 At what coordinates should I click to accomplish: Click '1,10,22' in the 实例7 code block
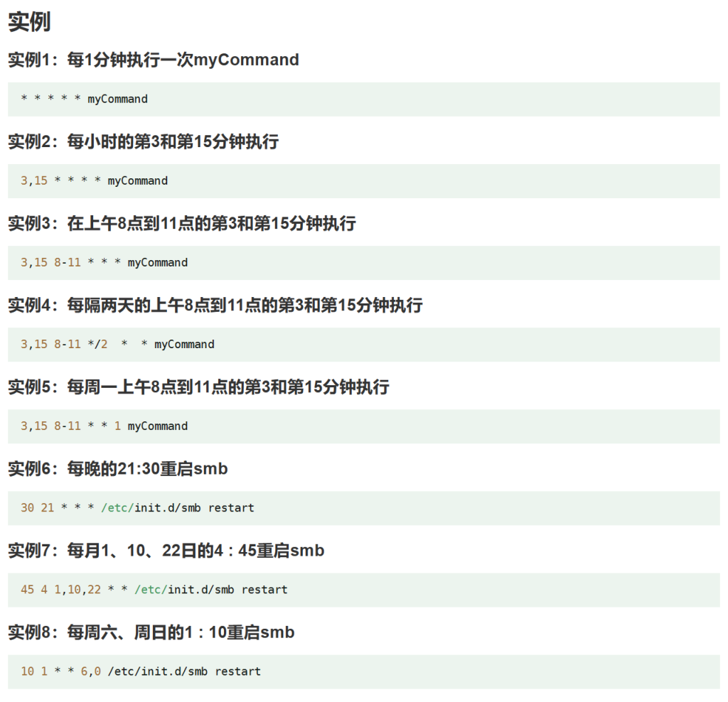tap(77, 589)
